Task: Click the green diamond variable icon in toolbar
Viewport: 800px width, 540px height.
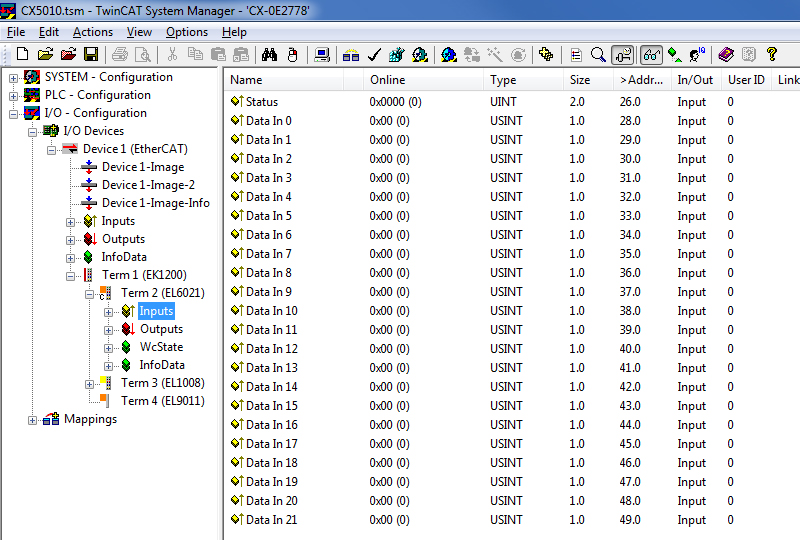Action: coord(674,54)
